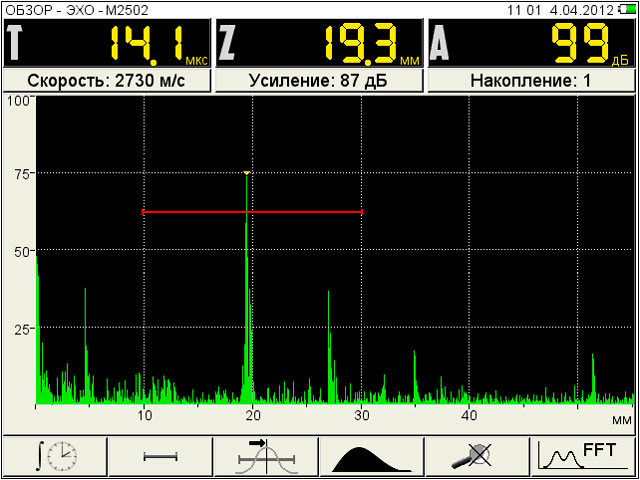Click the T time readout 14.1 мкс
Image resolution: width=640 pixels, height=480 pixels.
[106, 43]
